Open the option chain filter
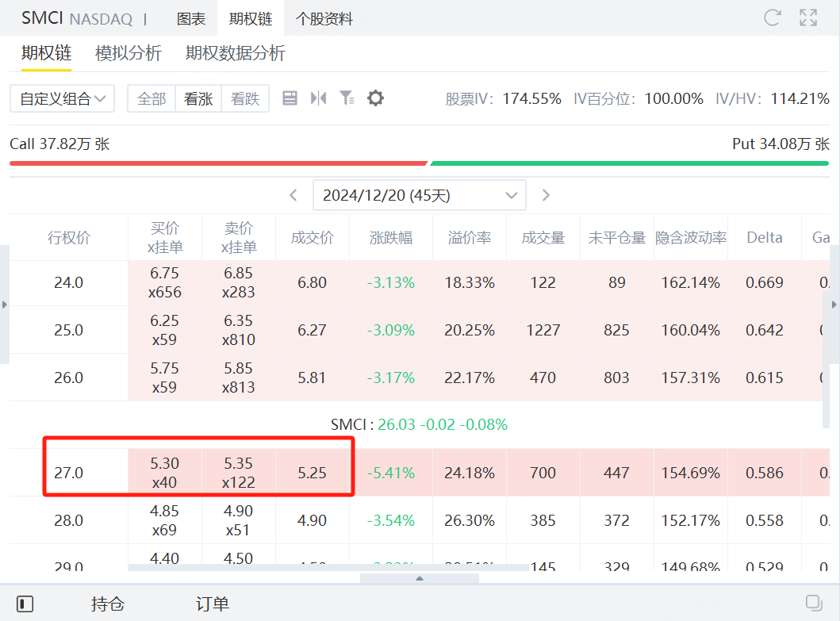Image resolution: width=840 pixels, height=621 pixels. click(347, 98)
